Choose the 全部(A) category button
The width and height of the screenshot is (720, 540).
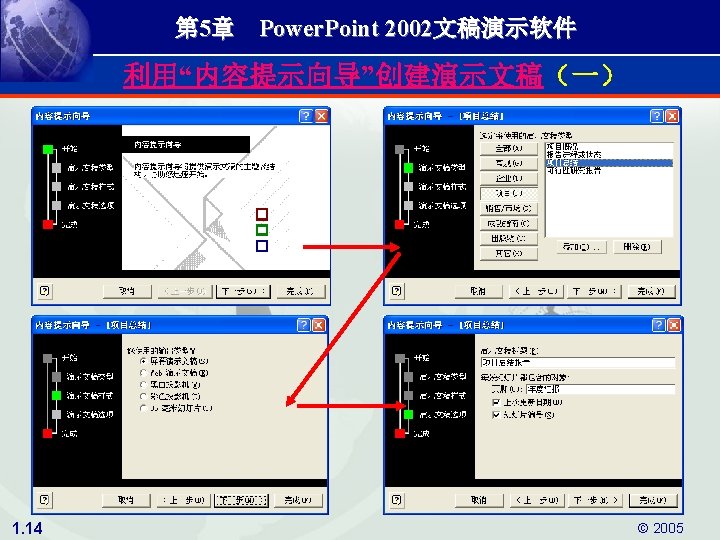click(509, 148)
